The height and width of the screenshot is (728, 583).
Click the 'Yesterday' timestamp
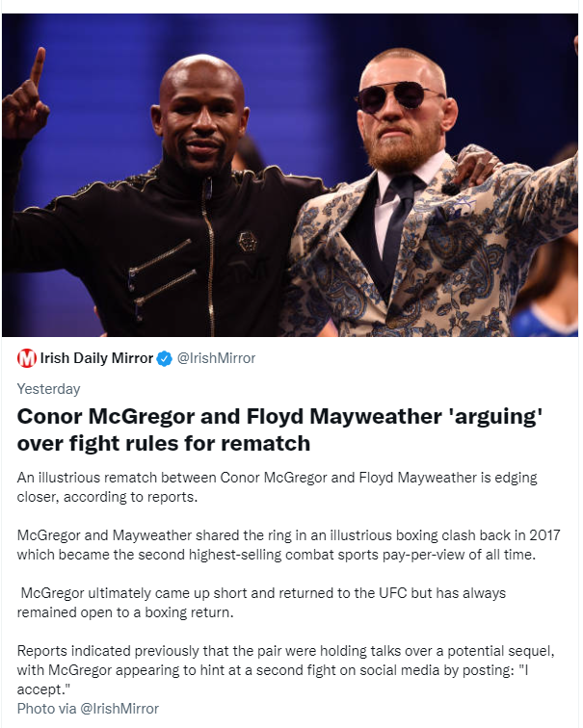(x=48, y=389)
